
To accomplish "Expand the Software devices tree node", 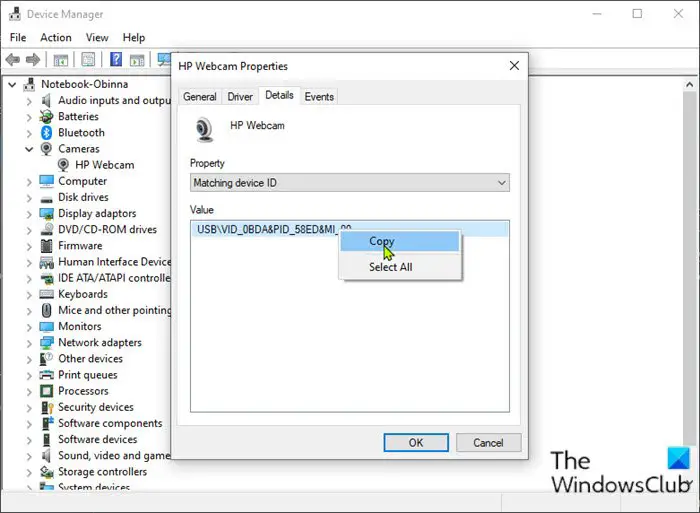I will pyautogui.click(x=29, y=440).
